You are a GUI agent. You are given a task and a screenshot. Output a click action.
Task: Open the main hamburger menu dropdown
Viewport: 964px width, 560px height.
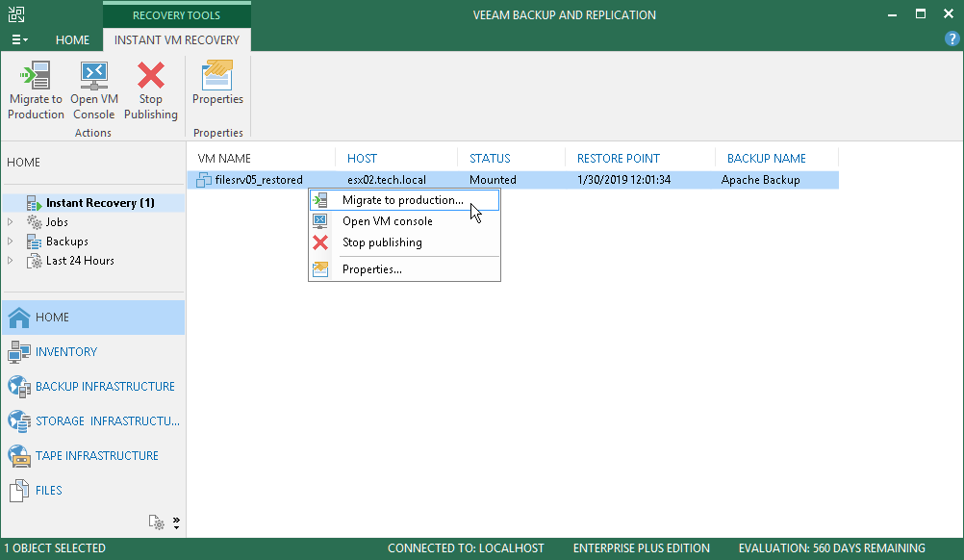[19, 40]
